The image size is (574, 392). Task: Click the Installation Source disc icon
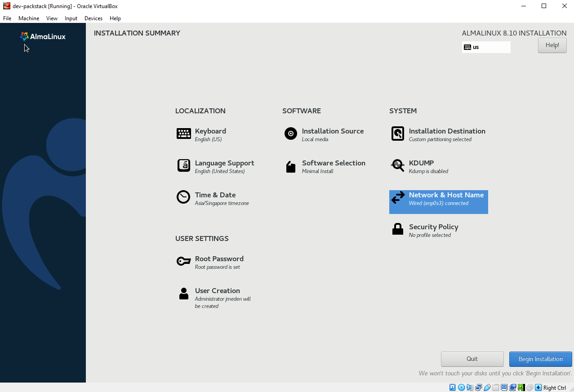click(291, 134)
